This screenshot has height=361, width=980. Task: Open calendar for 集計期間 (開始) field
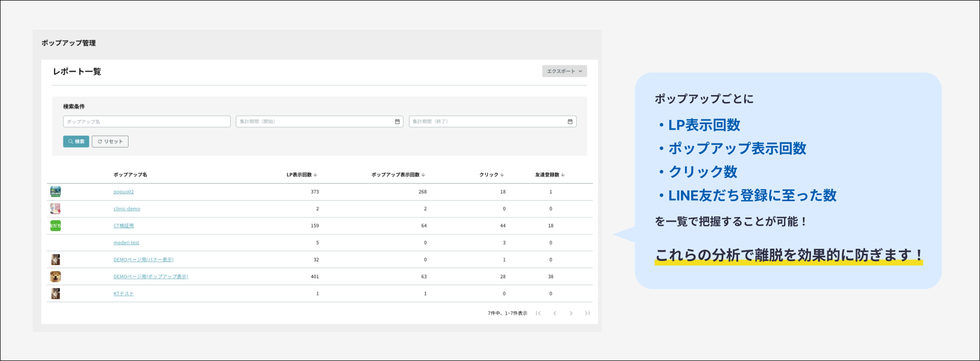point(397,122)
